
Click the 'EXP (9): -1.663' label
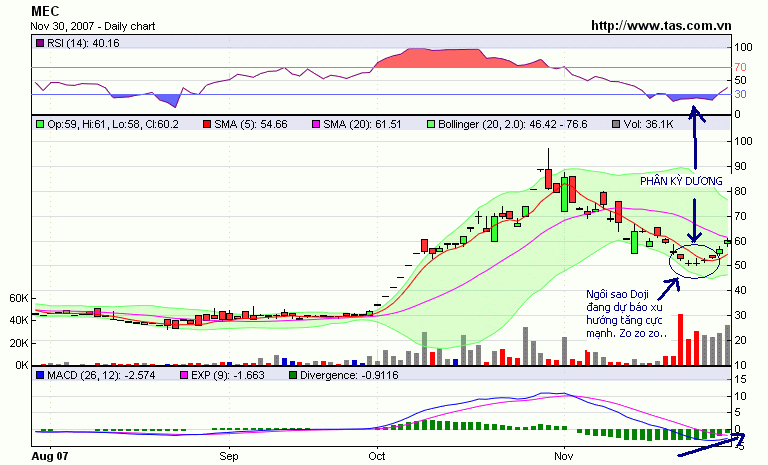pos(228,375)
